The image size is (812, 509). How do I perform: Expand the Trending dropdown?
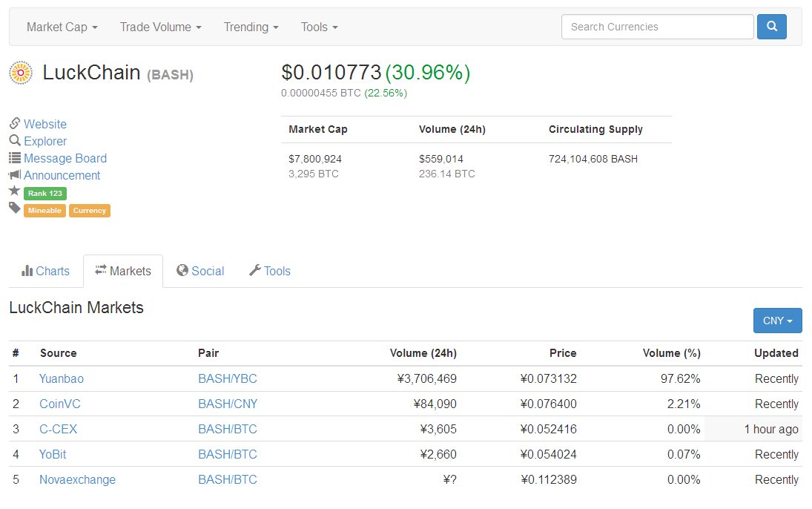251,27
